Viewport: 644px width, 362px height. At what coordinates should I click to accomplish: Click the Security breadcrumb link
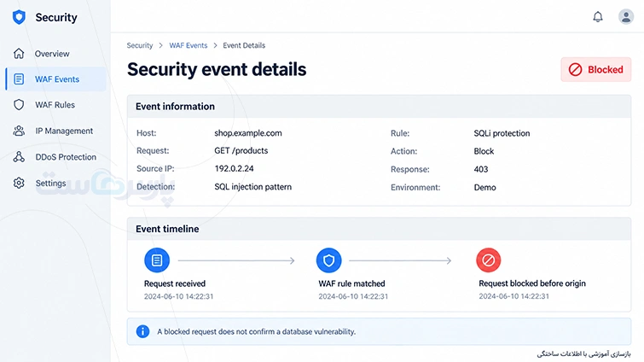tap(140, 45)
